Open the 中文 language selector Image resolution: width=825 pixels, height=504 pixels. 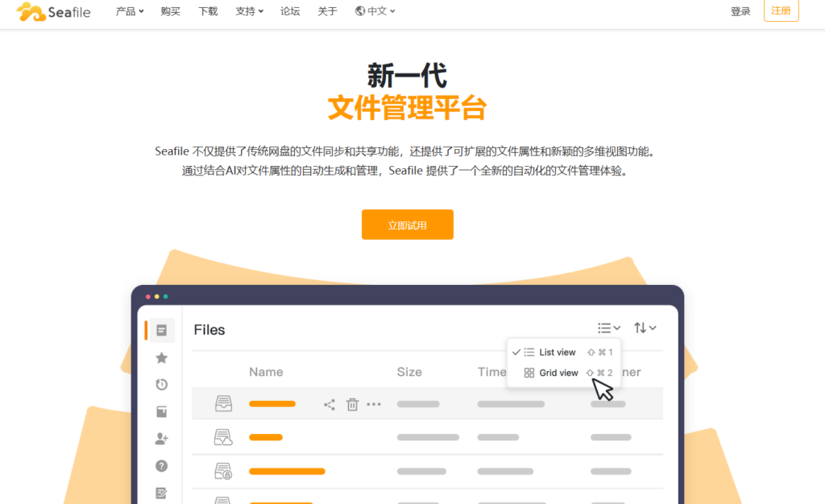tap(375, 11)
